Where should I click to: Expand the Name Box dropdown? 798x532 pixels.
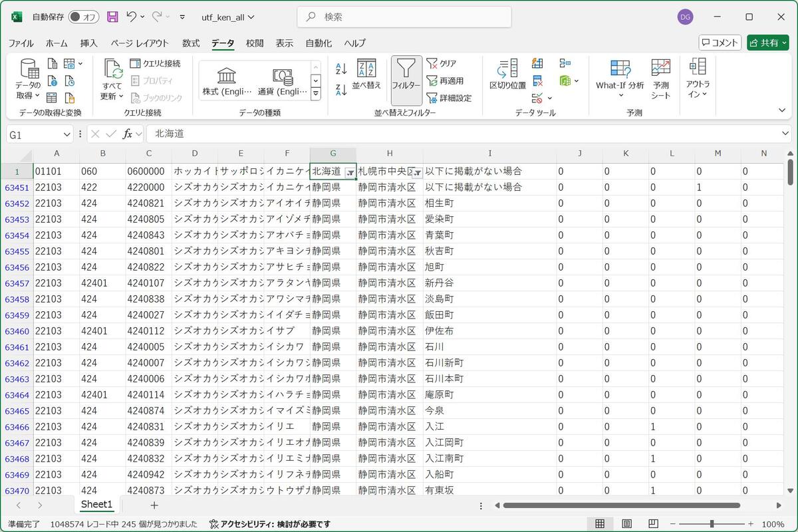click(66, 134)
